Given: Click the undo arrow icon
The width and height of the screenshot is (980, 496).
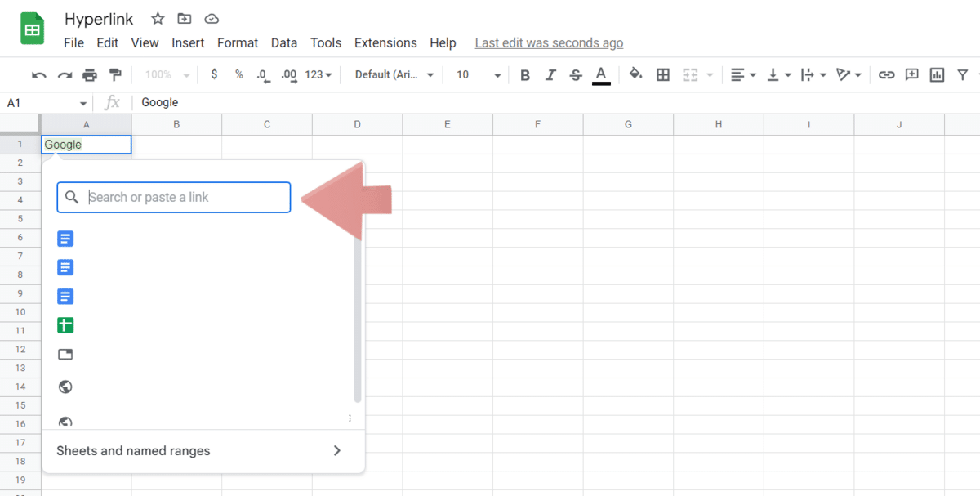Looking at the screenshot, I should (x=38, y=74).
